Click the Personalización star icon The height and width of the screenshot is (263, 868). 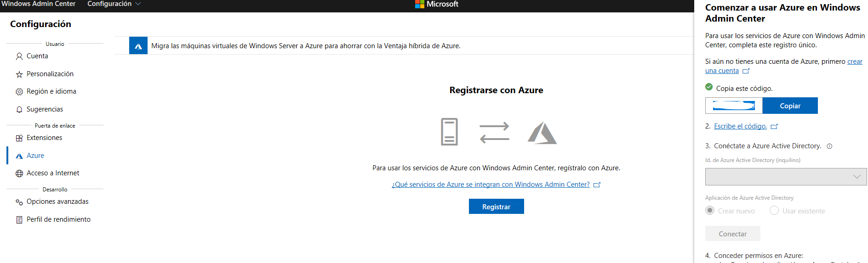(x=19, y=74)
